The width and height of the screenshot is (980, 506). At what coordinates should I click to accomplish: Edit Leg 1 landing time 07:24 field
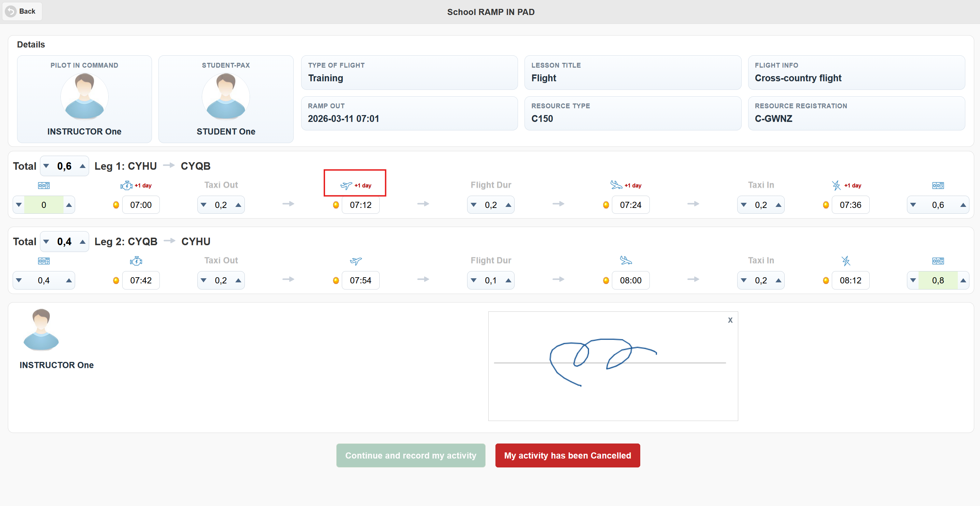coord(630,205)
